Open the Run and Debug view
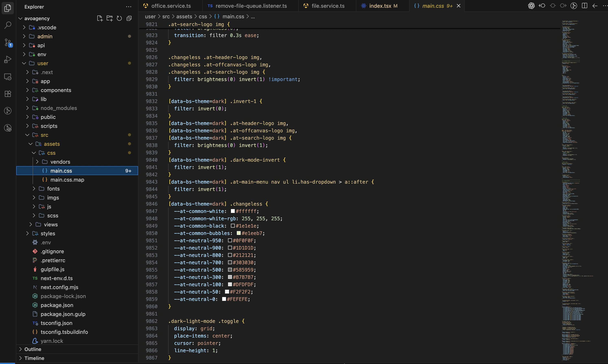The width and height of the screenshot is (608, 364). [x=8, y=60]
